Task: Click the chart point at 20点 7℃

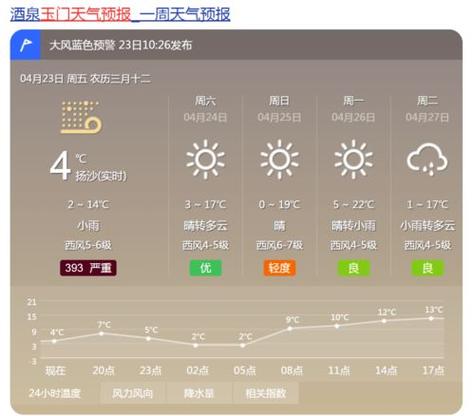Action: tap(102, 333)
